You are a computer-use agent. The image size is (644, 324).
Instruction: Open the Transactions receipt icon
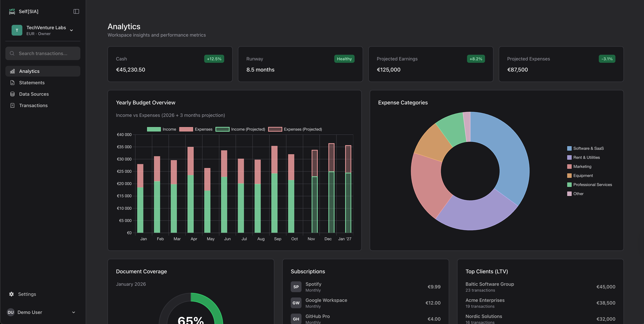(12, 105)
